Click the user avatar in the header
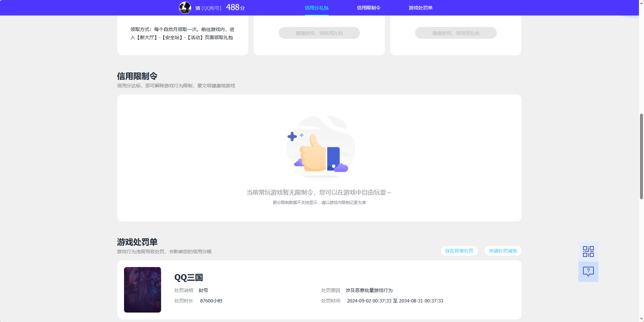The image size is (644, 322). (x=185, y=7)
